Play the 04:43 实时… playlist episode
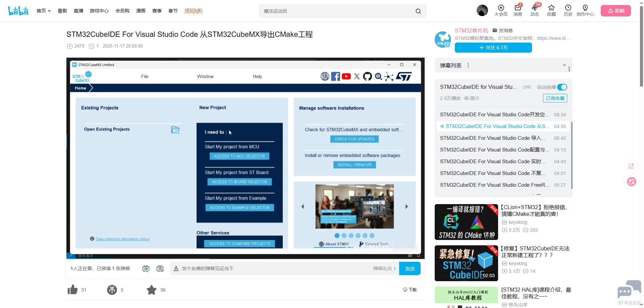 pos(503,162)
